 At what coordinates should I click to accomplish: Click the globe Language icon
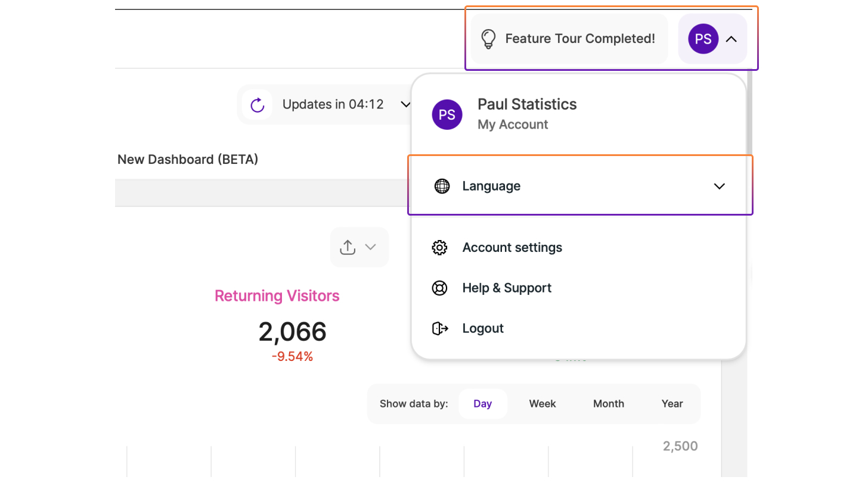pos(442,186)
